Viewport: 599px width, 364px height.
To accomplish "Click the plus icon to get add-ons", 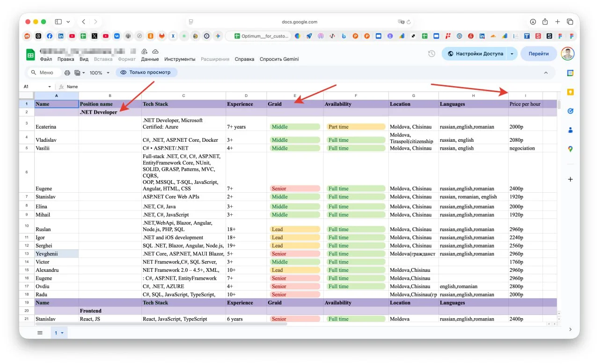I will [x=570, y=179].
